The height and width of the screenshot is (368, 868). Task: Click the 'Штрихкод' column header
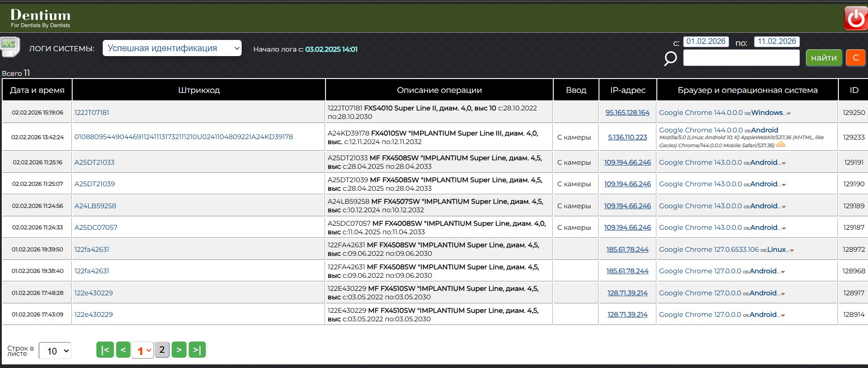click(x=199, y=90)
